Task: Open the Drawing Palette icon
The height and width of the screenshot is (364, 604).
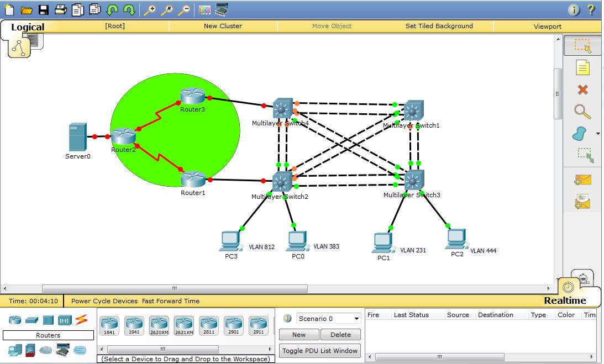Action: 204,10
